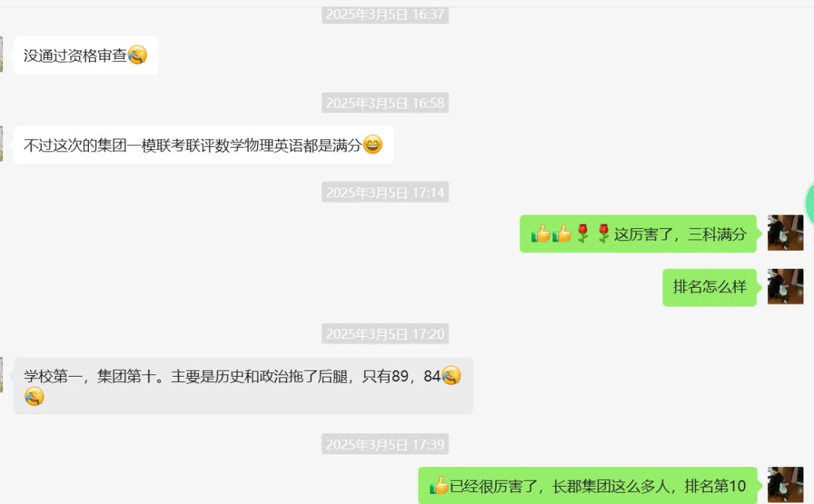Click the second thumbs-up emoji in 三科满分 message
The width and height of the screenshot is (814, 504).
pos(562,234)
